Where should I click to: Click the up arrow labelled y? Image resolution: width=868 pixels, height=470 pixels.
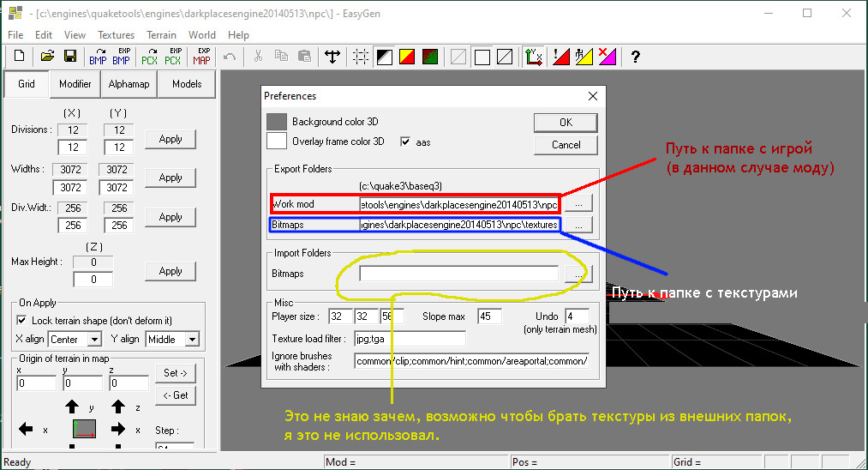72,407
